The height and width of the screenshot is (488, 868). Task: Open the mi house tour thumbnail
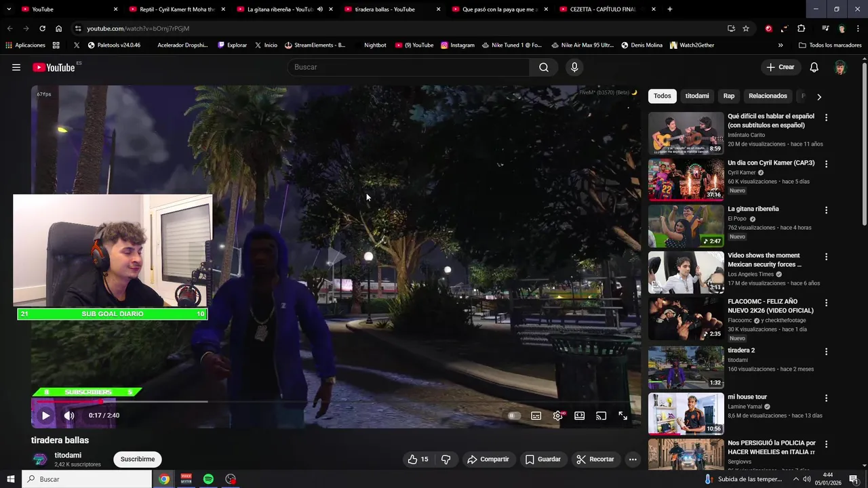coord(686,413)
